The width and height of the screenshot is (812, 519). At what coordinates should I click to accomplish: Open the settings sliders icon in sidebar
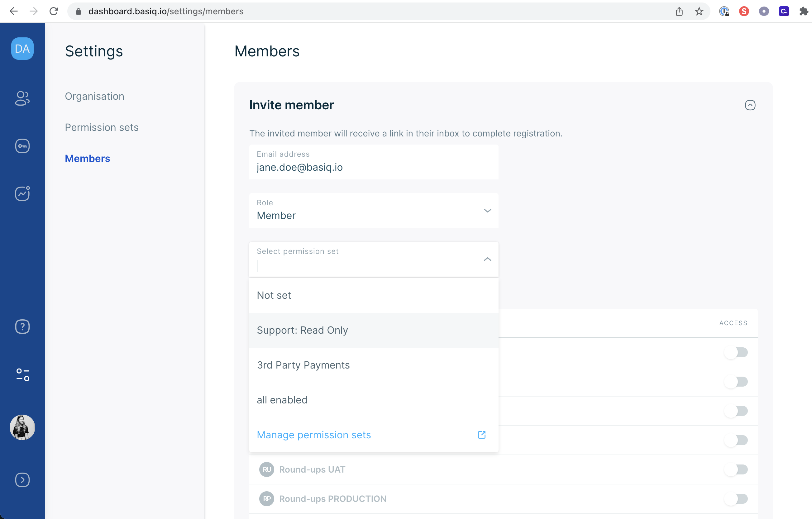(x=22, y=375)
